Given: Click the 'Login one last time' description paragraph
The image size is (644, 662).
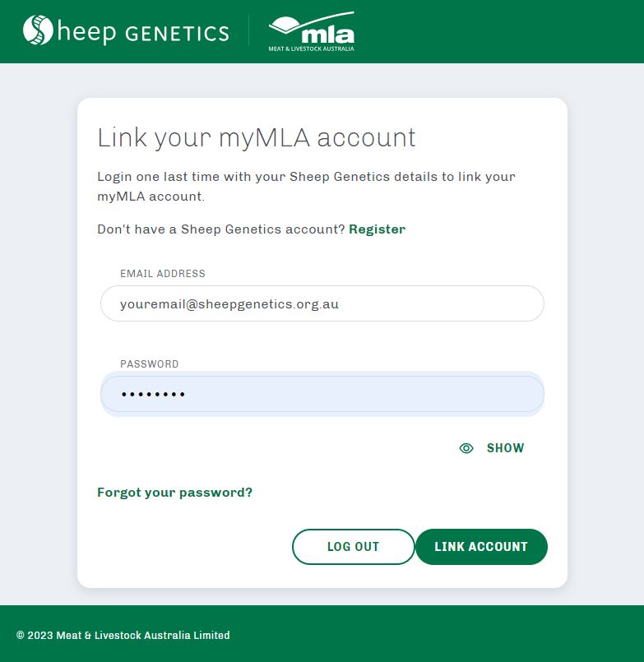Looking at the screenshot, I should tap(306, 186).
